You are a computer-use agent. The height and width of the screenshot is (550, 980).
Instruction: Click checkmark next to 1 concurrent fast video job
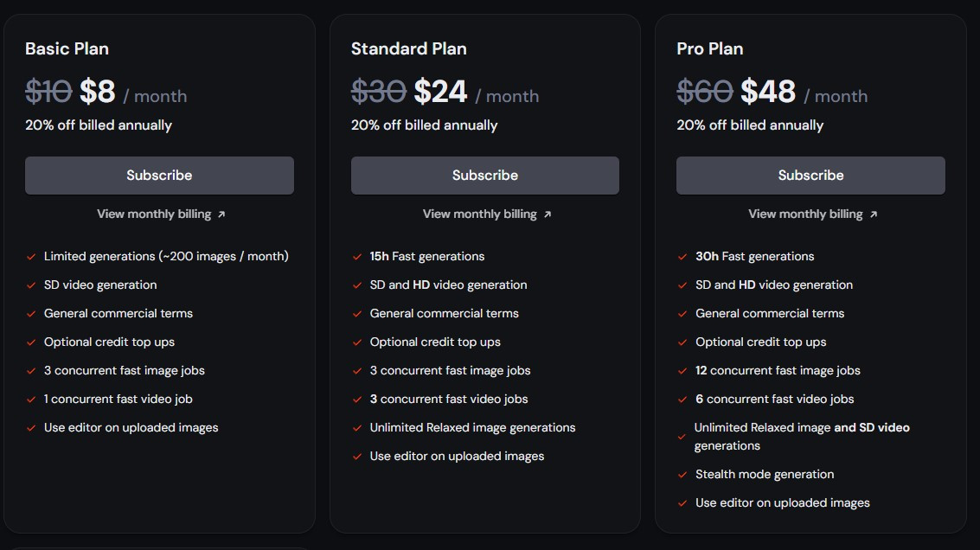[31, 400]
